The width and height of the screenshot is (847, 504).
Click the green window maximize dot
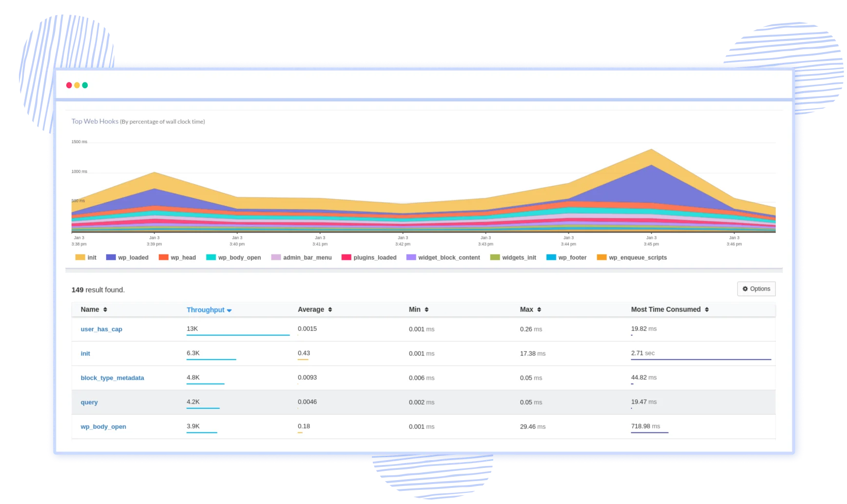(85, 85)
